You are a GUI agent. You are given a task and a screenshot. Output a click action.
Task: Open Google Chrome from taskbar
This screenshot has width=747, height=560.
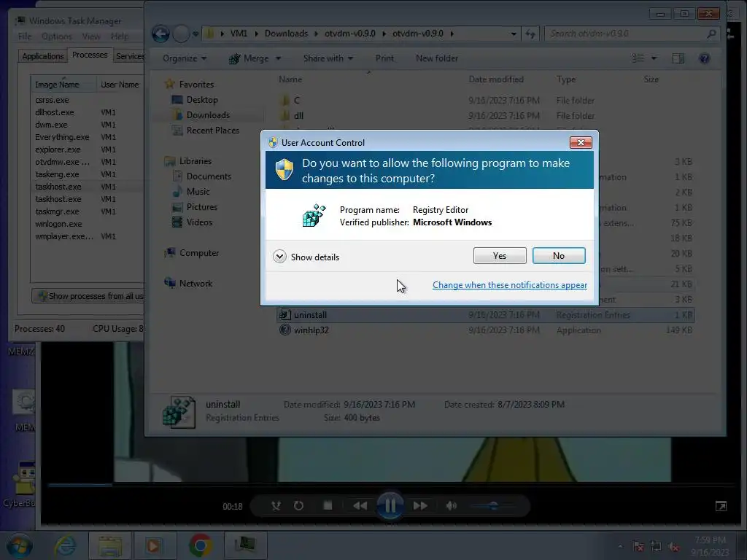tap(201, 545)
